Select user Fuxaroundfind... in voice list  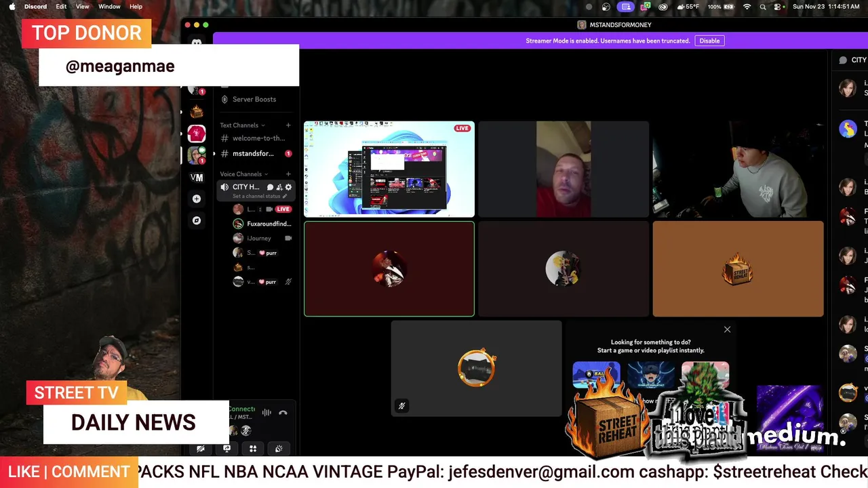click(x=262, y=224)
